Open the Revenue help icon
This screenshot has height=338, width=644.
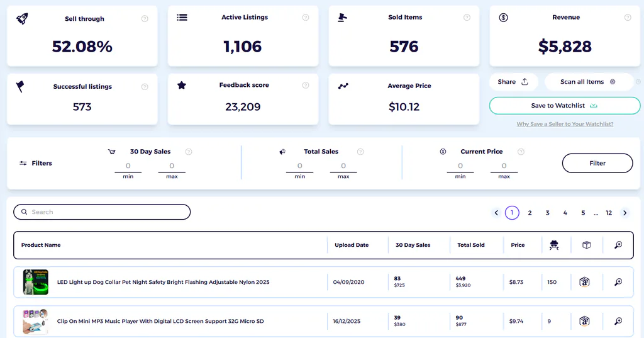(x=628, y=17)
